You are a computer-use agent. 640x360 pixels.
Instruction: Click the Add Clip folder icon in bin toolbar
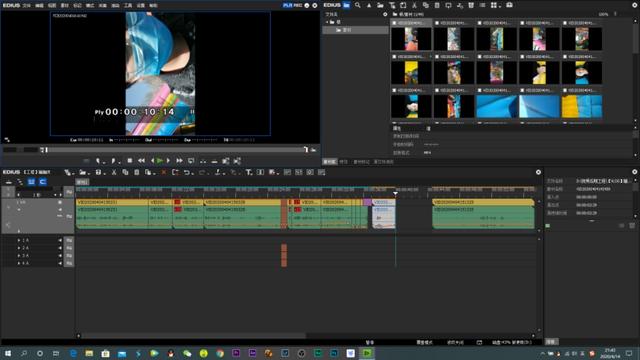(380, 5)
